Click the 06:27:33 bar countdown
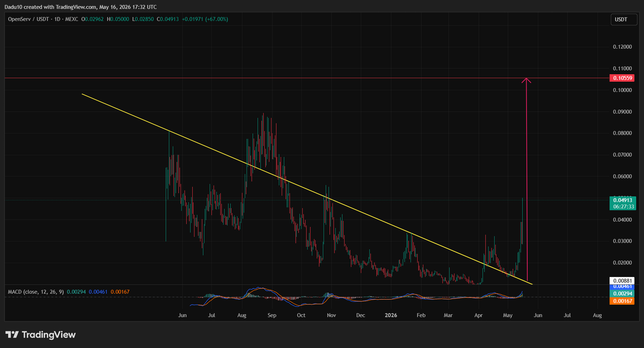644x348 pixels. click(623, 206)
